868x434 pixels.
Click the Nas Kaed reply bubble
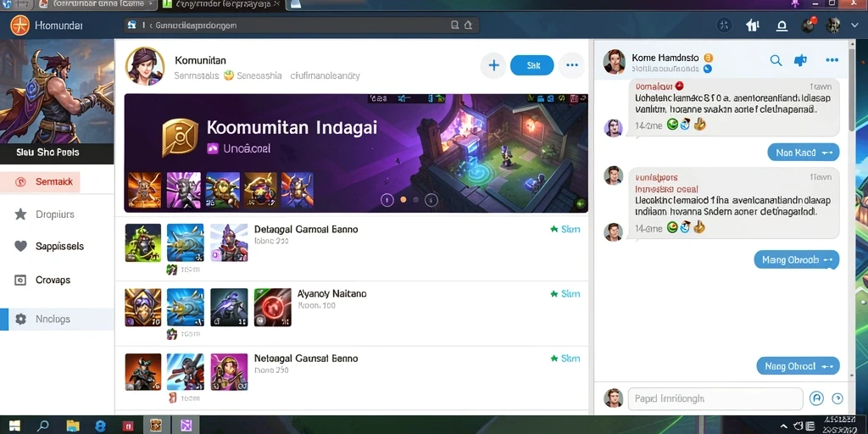pyautogui.click(x=804, y=153)
